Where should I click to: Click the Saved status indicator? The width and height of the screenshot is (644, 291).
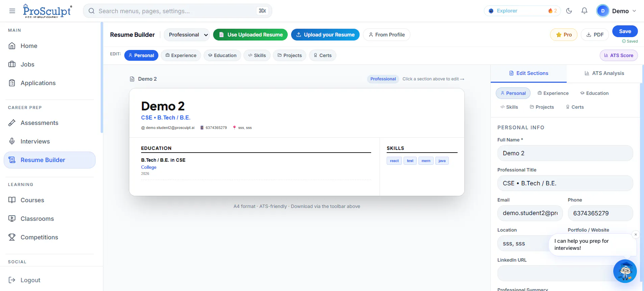(630, 41)
